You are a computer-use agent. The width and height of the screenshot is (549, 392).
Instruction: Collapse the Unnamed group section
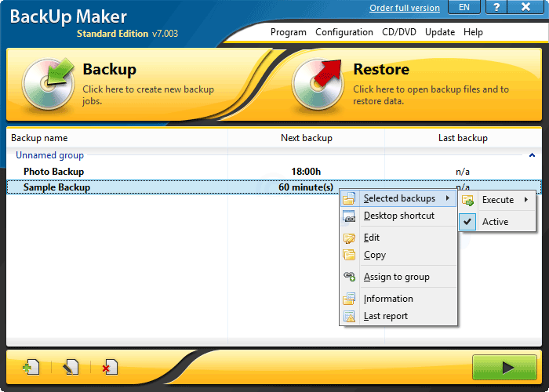tap(533, 156)
